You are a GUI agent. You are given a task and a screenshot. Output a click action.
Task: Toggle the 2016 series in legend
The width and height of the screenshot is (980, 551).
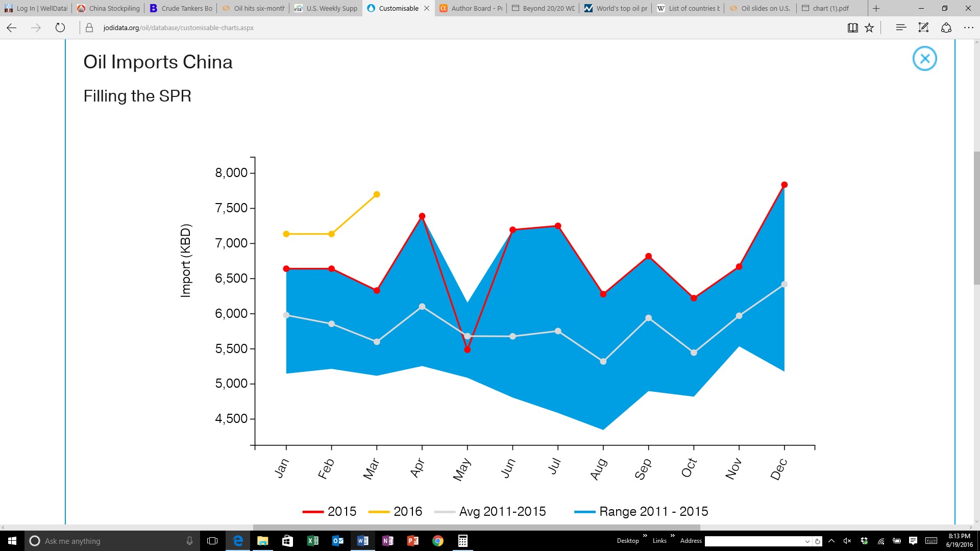(395, 511)
